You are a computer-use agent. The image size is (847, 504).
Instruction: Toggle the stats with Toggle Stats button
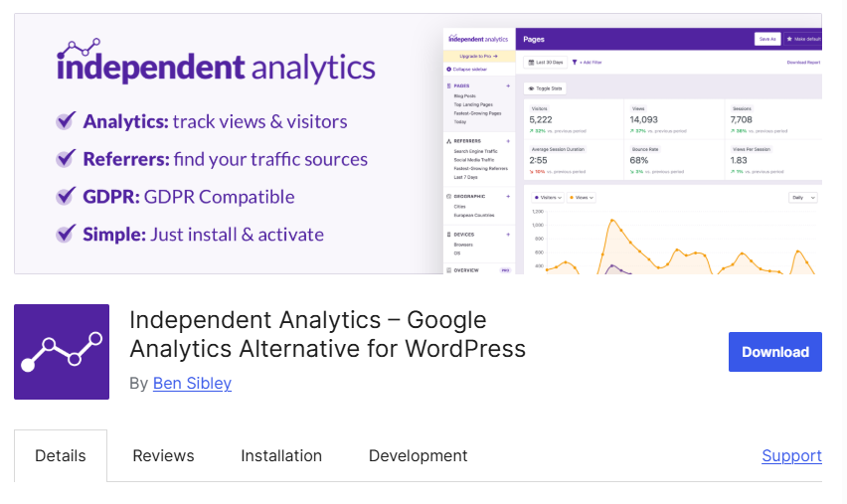click(x=545, y=88)
